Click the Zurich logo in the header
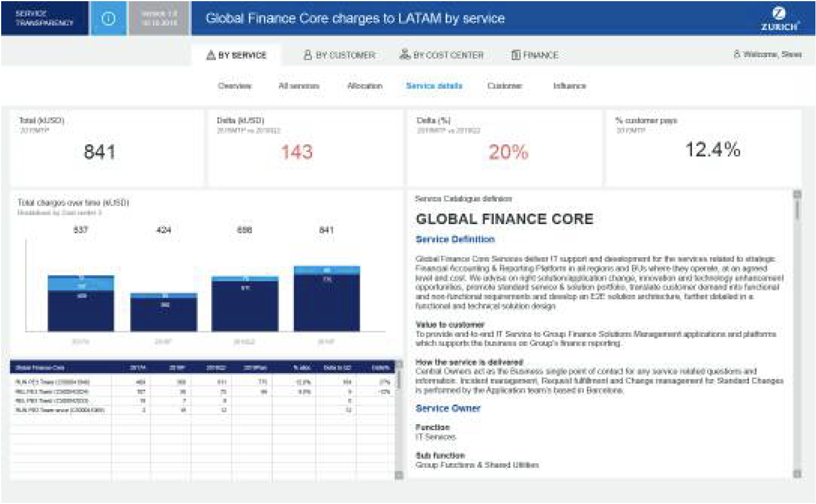 pos(779,19)
